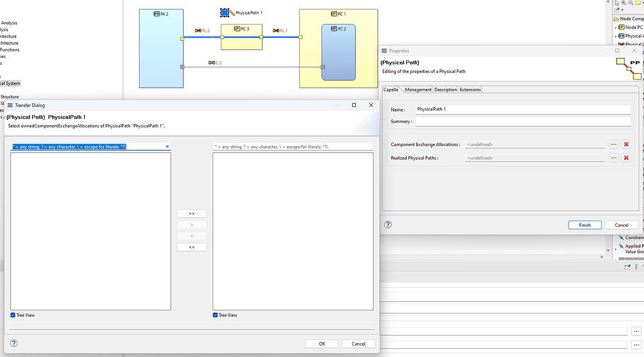Screen dimensions: 644x357
Task: Click the C 2 component exchange icon
Action: tap(211, 63)
